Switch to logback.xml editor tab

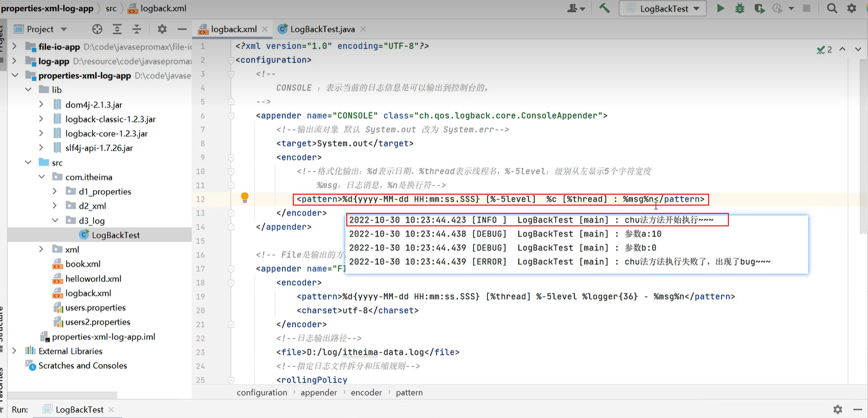(233, 29)
